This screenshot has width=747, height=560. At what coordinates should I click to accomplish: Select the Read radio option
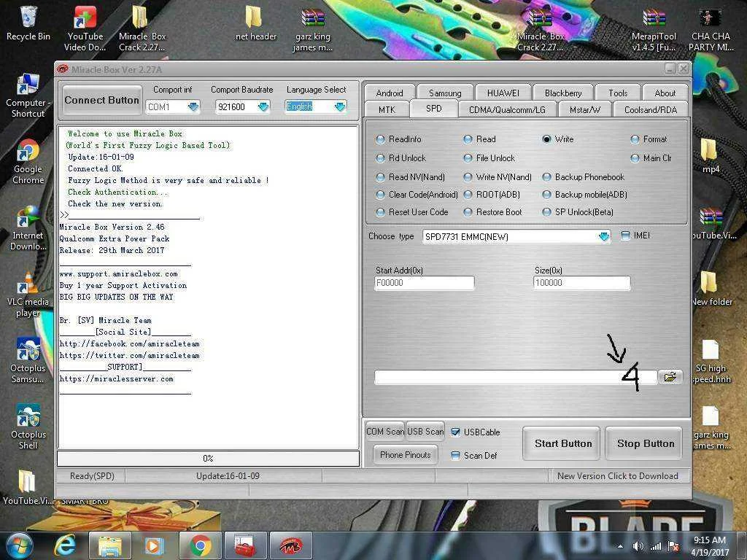(468, 139)
